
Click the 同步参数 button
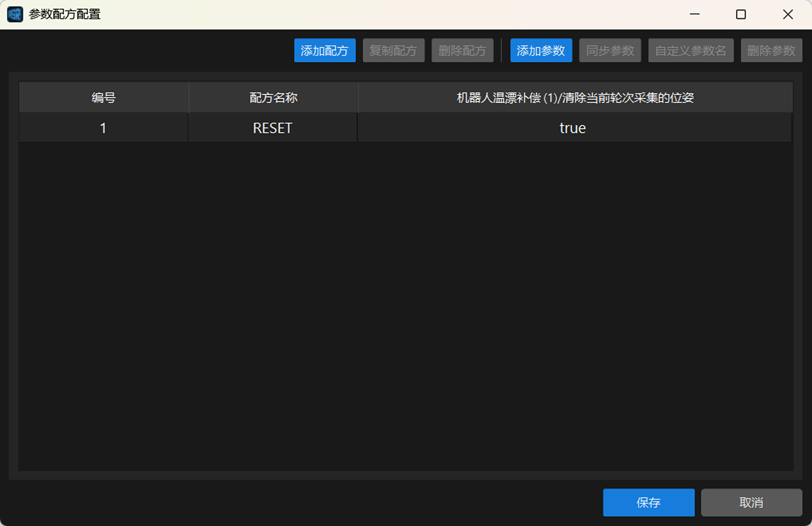pyautogui.click(x=610, y=50)
